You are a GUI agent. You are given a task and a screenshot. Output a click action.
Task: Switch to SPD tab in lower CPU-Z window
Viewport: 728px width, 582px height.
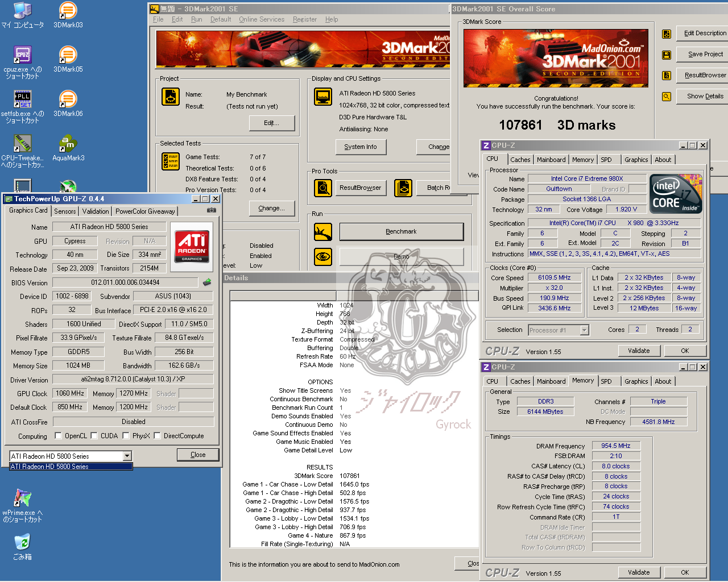pos(606,381)
